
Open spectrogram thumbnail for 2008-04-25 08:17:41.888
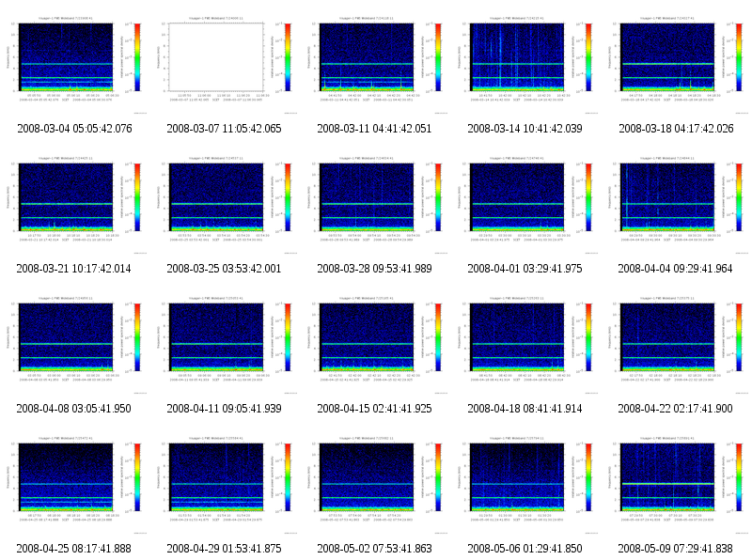[x=75, y=484]
